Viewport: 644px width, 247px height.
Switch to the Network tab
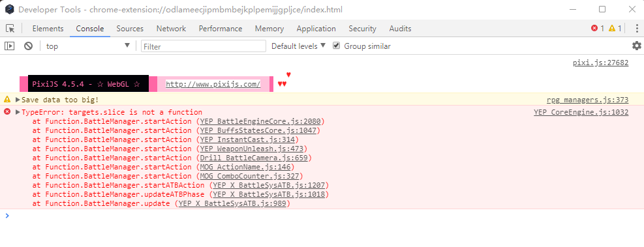(171, 29)
